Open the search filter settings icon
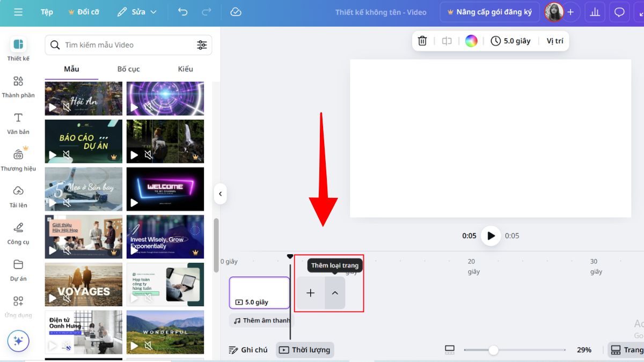This screenshot has height=362, width=644. (202, 45)
